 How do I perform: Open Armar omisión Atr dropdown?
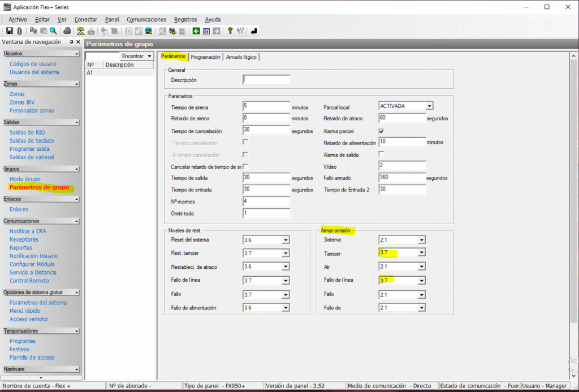pos(422,267)
